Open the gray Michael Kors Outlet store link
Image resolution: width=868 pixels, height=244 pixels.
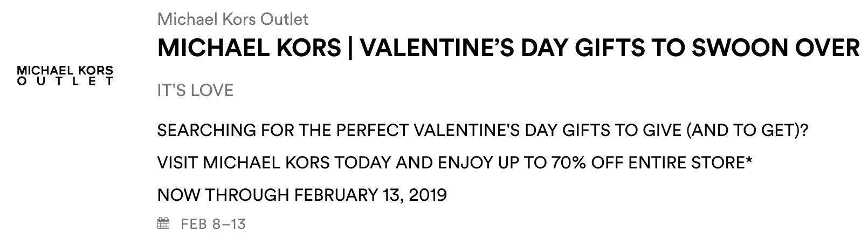pos(232,19)
